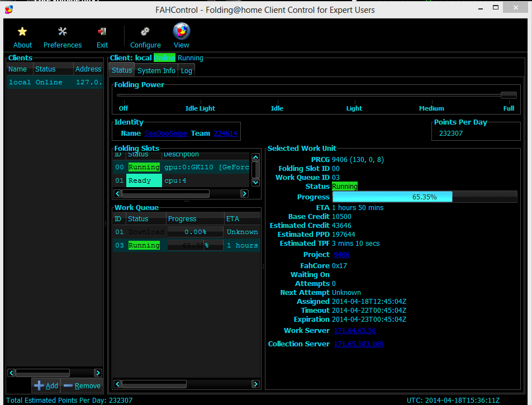Select work queue 01 Download row
This screenshot has height=405, width=532.
point(187,232)
